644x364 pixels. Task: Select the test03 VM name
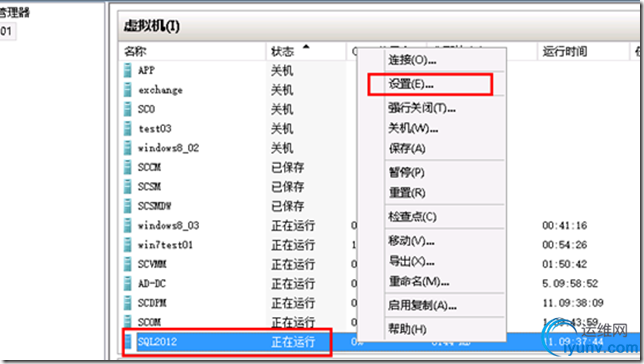(155, 128)
